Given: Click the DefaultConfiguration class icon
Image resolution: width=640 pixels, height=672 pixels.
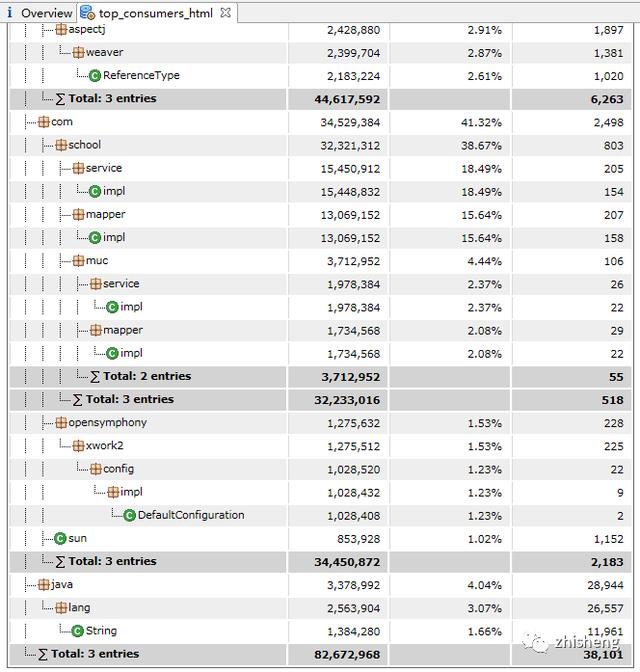Looking at the screenshot, I should (130, 516).
